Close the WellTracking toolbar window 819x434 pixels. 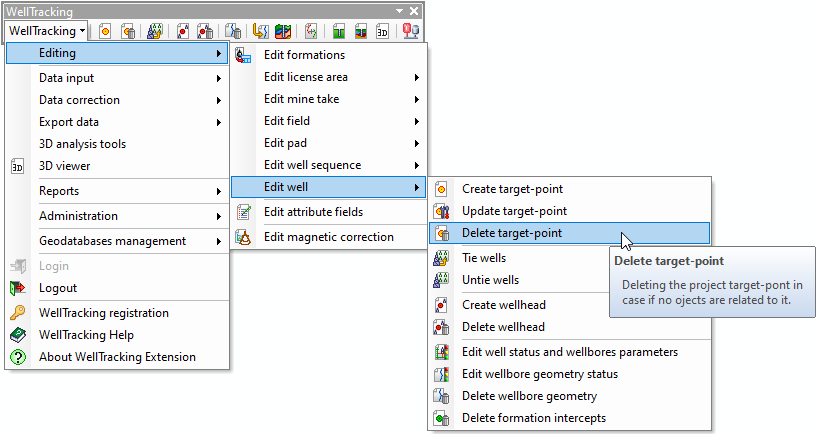tap(414, 11)
